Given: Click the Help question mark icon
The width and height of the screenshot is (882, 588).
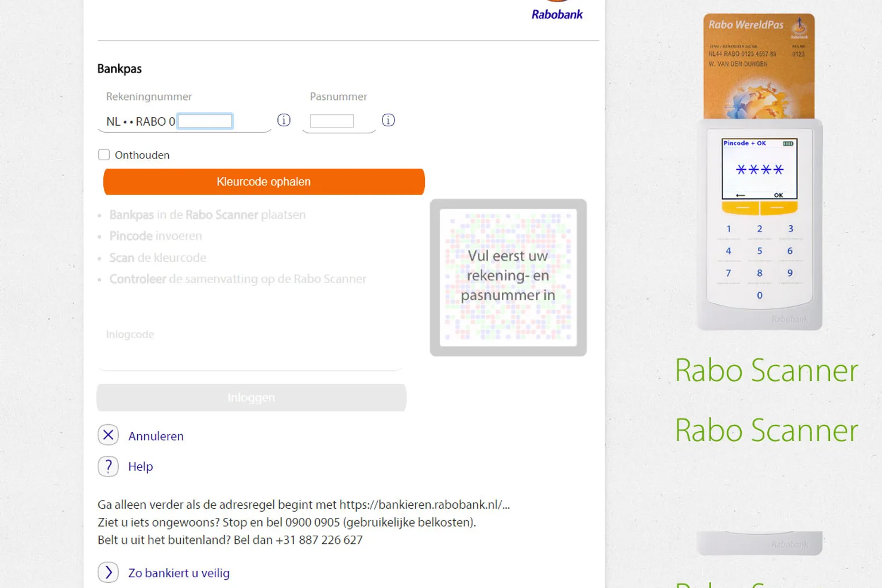Looking at the screenshot, I should point(108,466).
